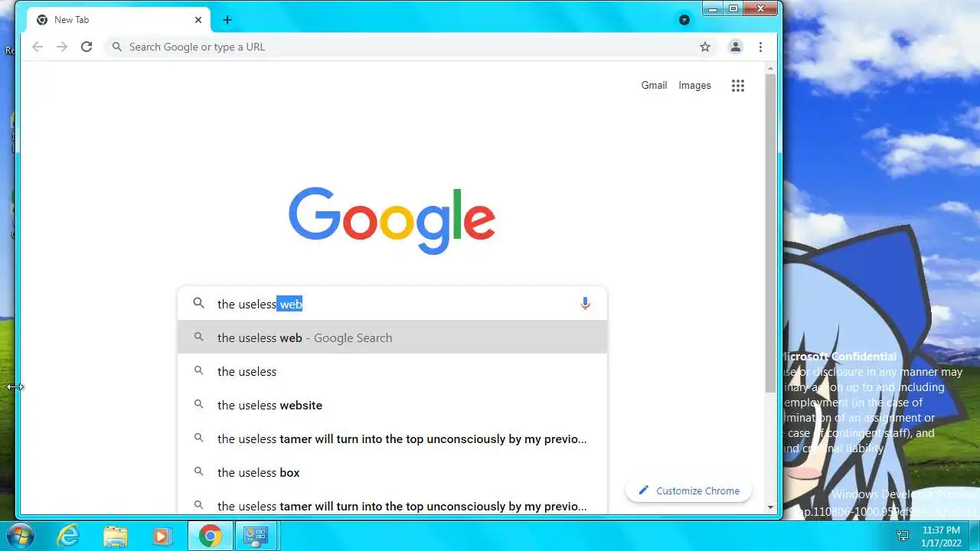Open the Images link
Viewport: 980px width, 551px height.
pyautogui.click(x=694, y=86)
